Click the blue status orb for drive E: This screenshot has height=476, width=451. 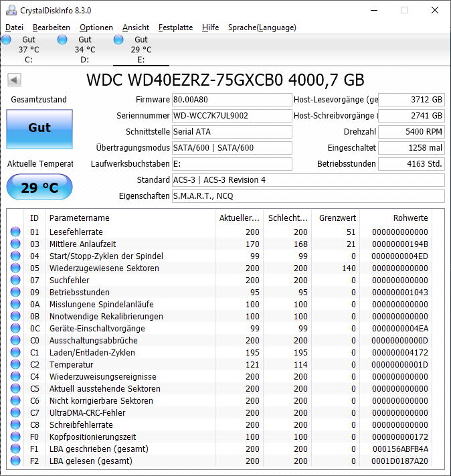tap(118, 39)
